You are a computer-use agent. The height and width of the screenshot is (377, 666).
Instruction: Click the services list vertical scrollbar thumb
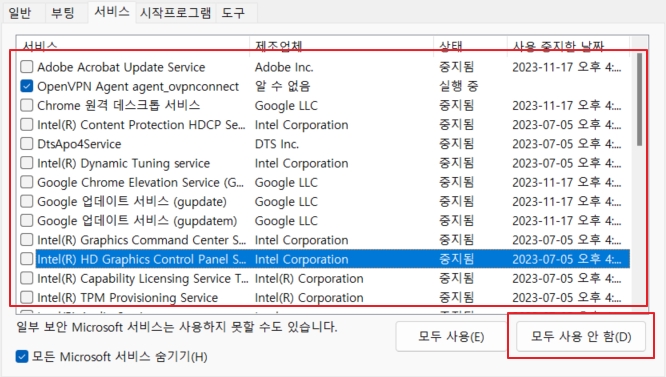[x=639, y=100]
